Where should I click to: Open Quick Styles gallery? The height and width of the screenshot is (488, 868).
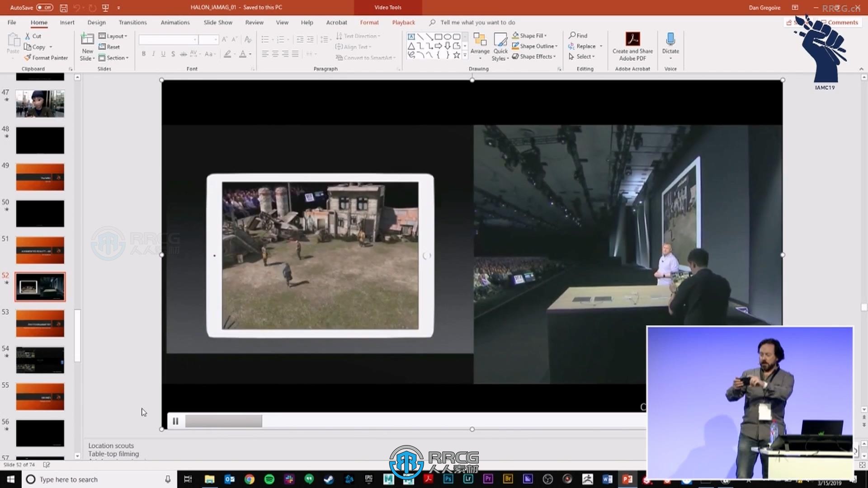click(x=500, y=47)
